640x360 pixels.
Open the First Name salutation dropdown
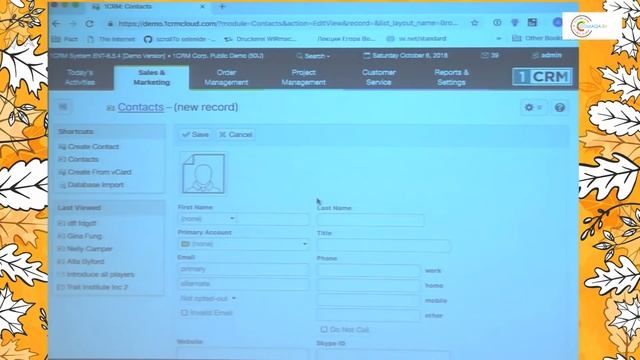207,219
